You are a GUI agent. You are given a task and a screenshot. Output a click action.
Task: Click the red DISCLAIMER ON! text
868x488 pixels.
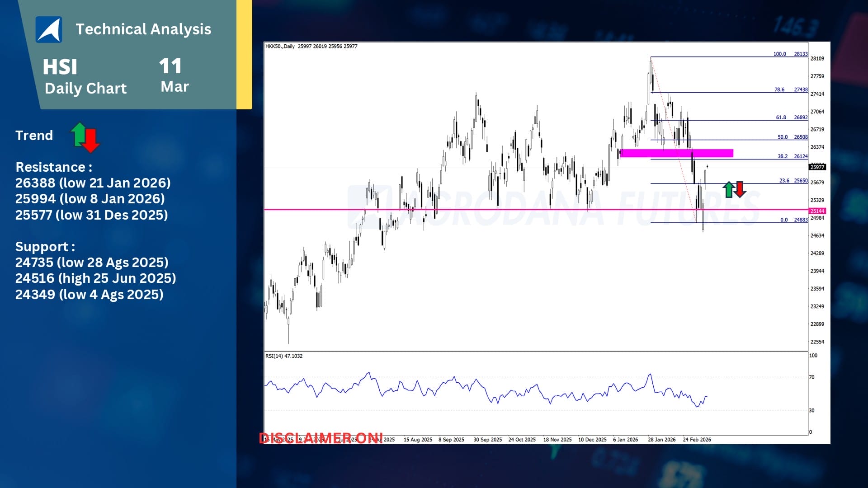(321, 438)
